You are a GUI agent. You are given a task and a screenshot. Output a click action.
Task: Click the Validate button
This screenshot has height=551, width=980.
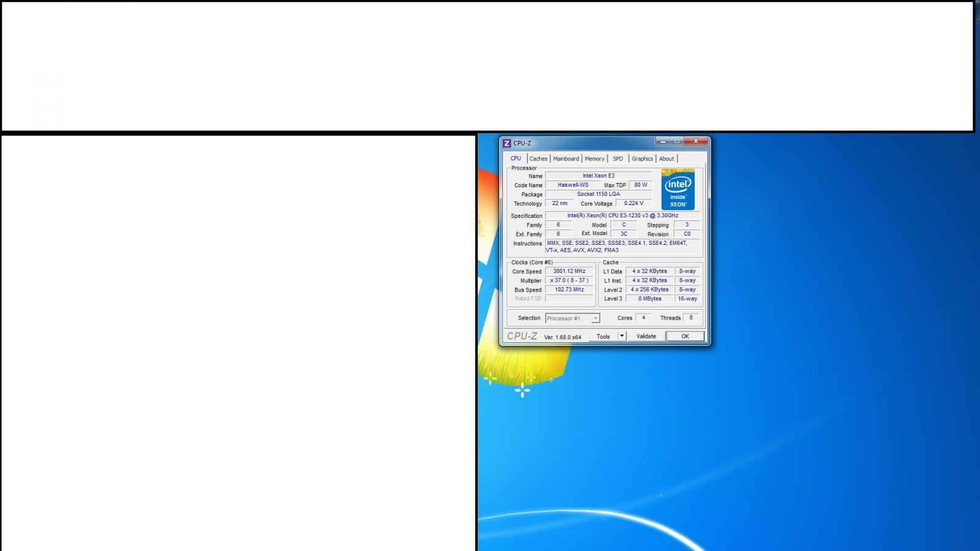646,336
